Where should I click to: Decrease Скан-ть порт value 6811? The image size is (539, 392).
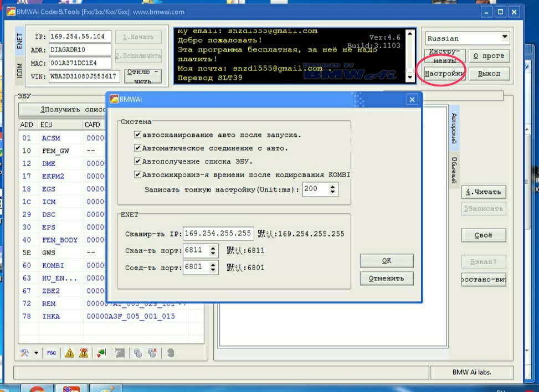[213, 253]
